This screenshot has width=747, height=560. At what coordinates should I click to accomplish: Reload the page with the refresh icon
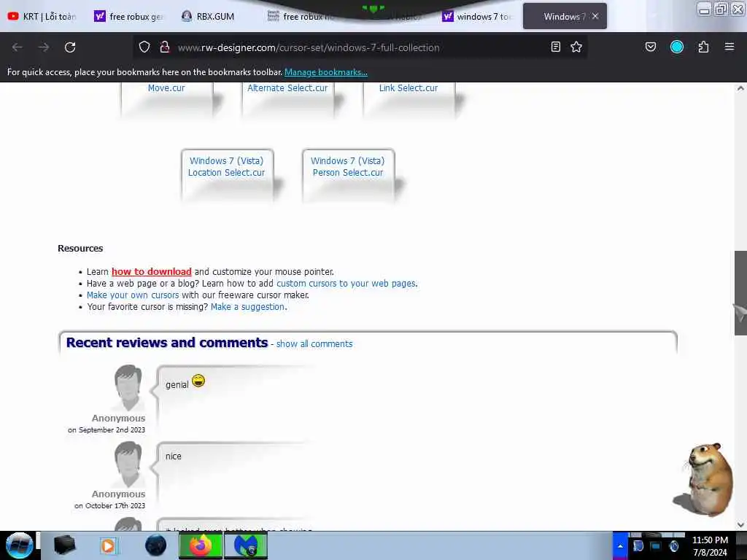[x=70, y=47]
